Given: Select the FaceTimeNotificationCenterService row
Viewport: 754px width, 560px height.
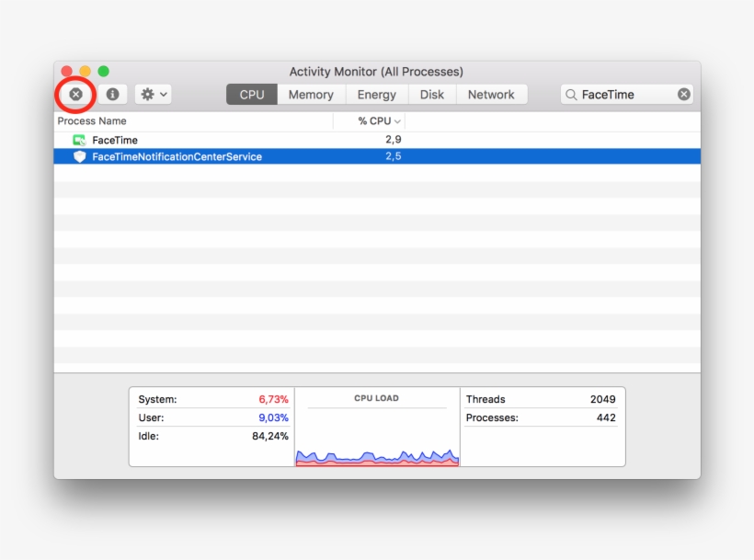Looking at the screenshot, I should point(377,156).
